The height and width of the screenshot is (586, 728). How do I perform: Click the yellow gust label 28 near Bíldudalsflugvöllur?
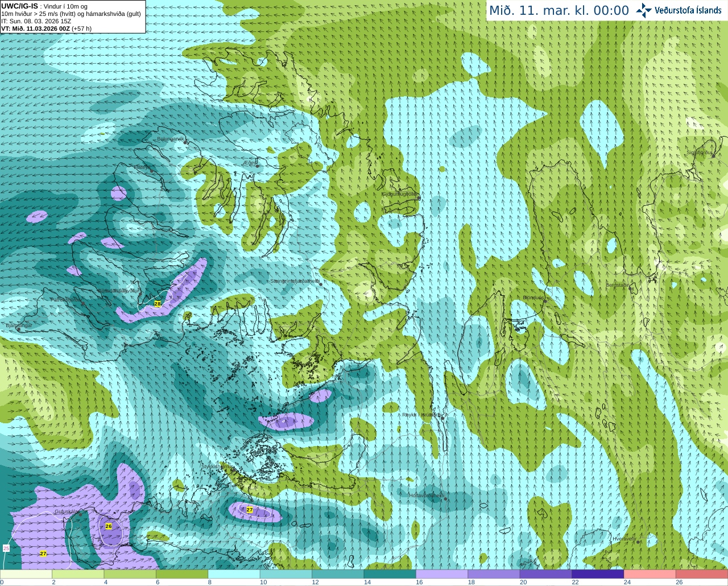click(158, 304)
